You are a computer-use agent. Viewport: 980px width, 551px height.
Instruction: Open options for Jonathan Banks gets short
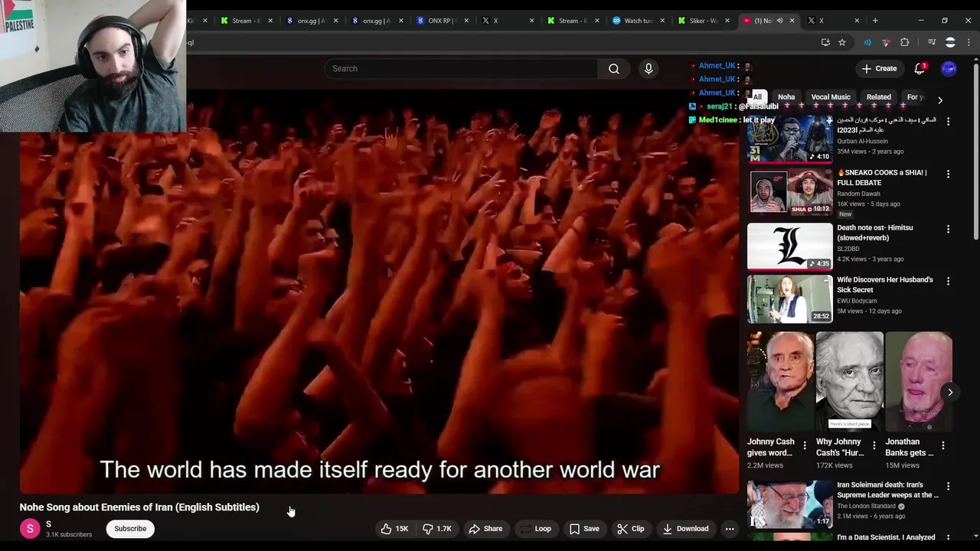click(942, 445)
